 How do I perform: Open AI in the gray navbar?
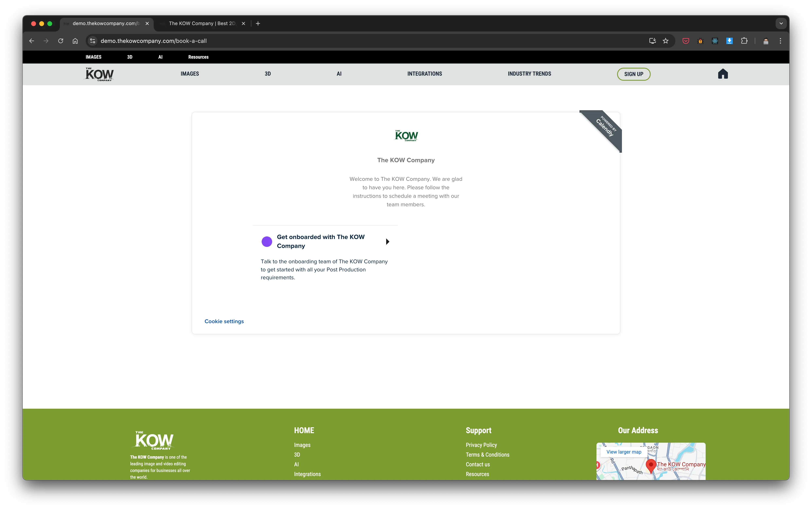339,74
